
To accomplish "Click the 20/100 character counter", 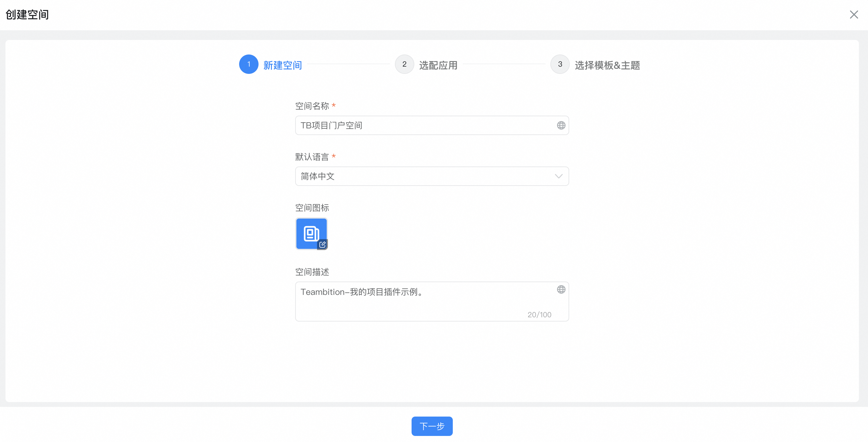I will coord(539,315).
